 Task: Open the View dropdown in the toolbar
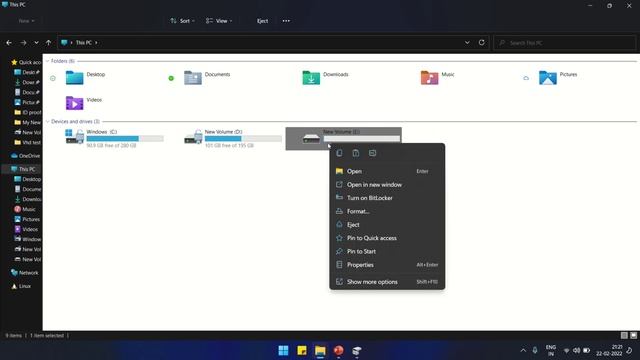(219, 21)
